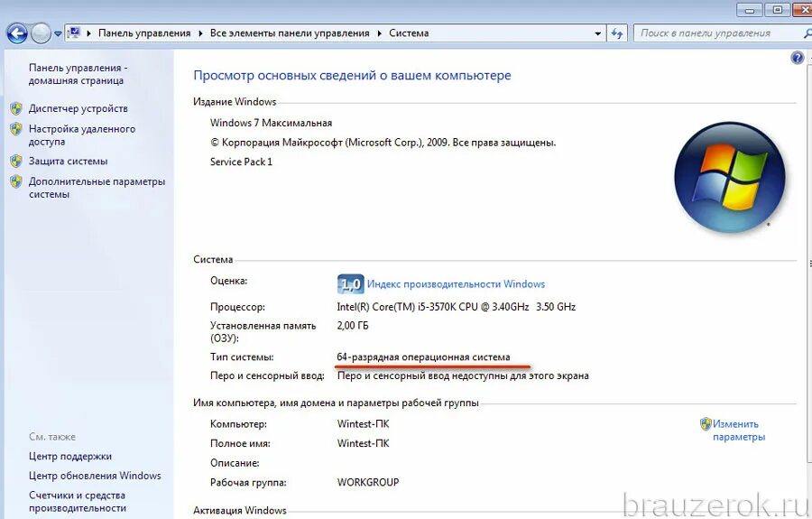Open Центр обновления Windows link
Viewport: 812px width, 519px height.
coord(95,476)
